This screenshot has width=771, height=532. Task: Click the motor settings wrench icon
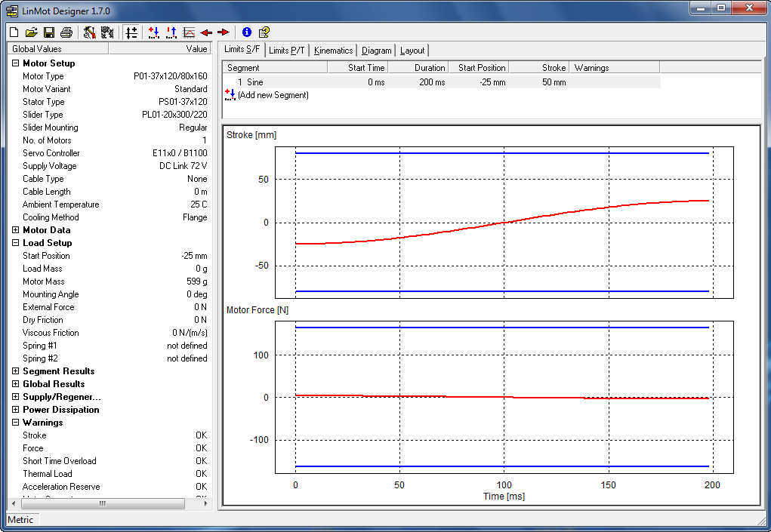(89, 32)
